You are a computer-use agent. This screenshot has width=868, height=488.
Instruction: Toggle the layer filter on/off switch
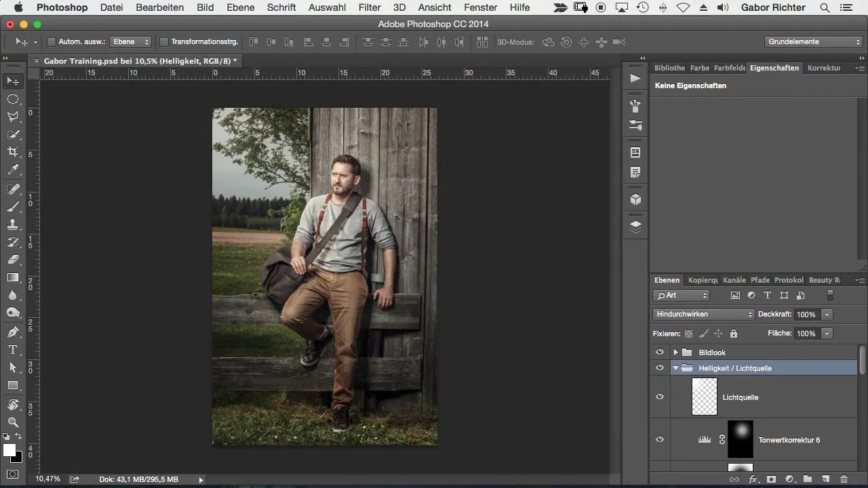830,296
